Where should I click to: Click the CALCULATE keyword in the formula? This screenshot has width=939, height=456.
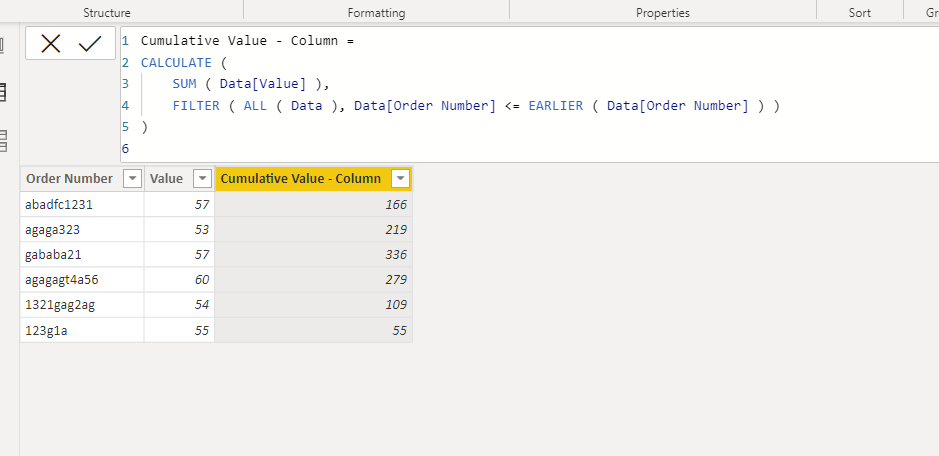pyautogui.click(x=176, y=62)
